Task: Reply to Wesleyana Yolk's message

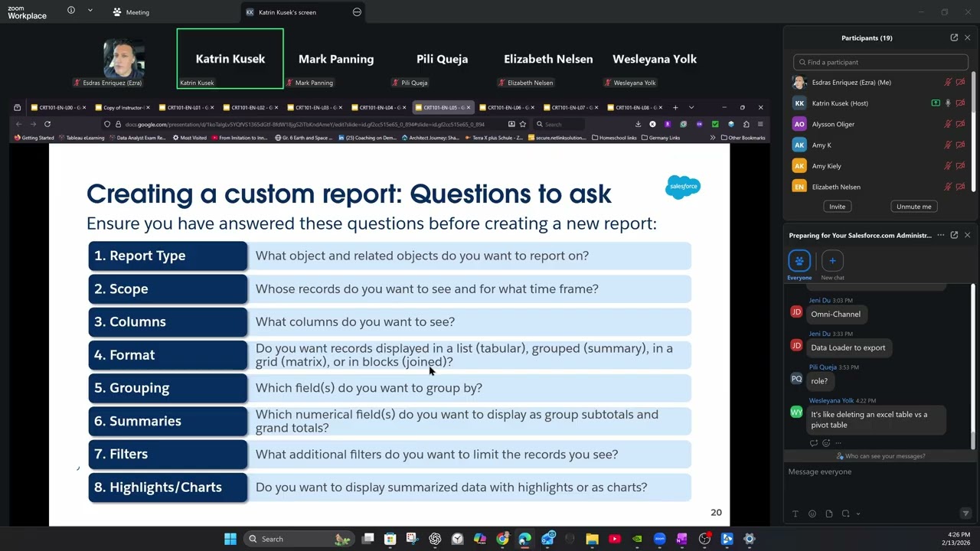Action: [814, 442]
